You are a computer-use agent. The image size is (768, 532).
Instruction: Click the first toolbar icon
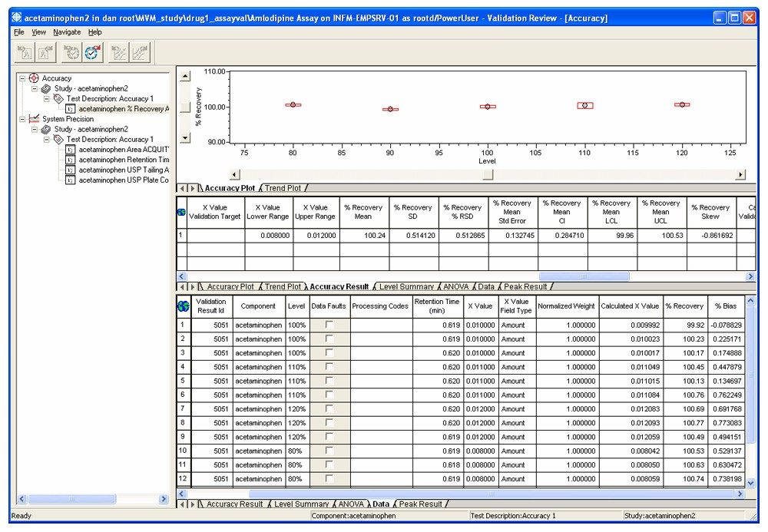click(25, 53)
